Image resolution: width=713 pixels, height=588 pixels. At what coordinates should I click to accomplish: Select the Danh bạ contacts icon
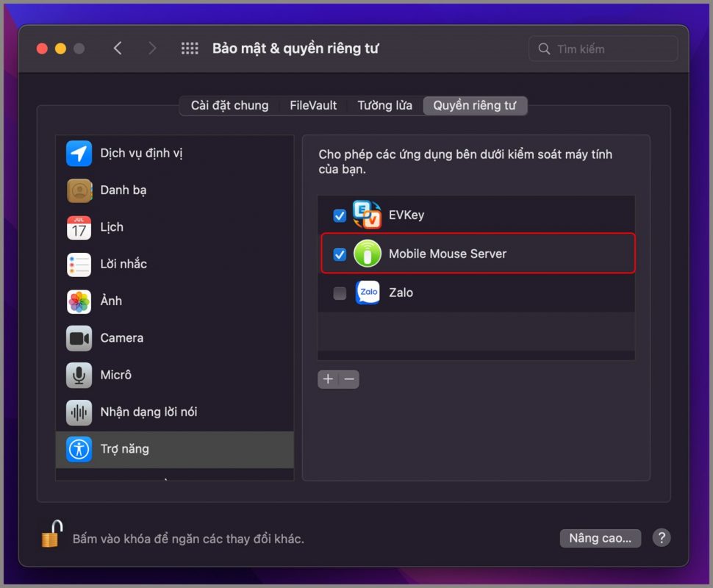pos(79,190)
